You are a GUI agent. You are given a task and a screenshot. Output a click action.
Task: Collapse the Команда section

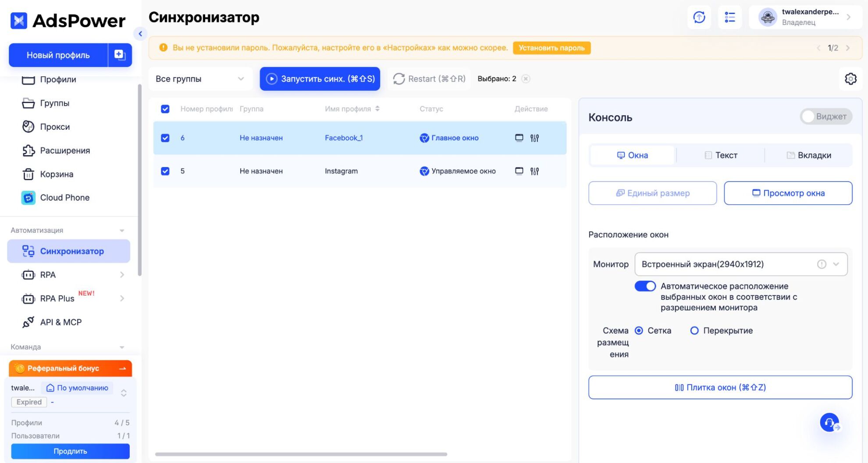122,347
